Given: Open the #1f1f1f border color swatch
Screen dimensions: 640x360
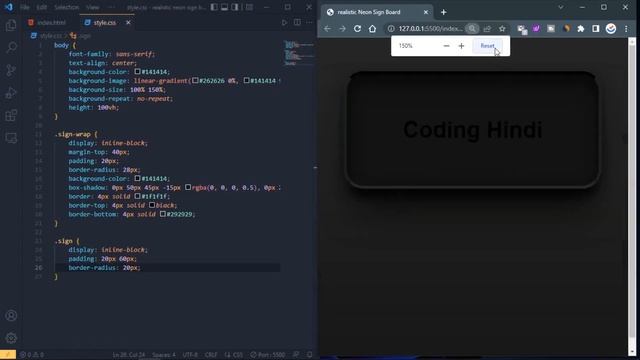Looking at the screenshot, I should (138, 196).
